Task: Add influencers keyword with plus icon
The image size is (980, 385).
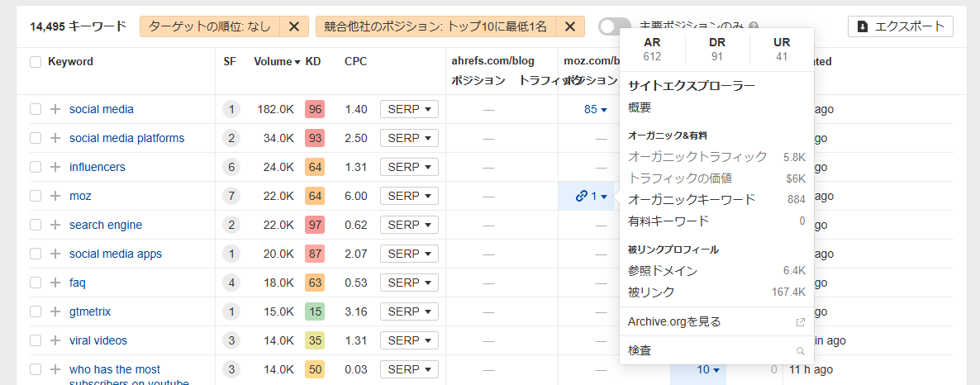Action: (x=55, y=167)
